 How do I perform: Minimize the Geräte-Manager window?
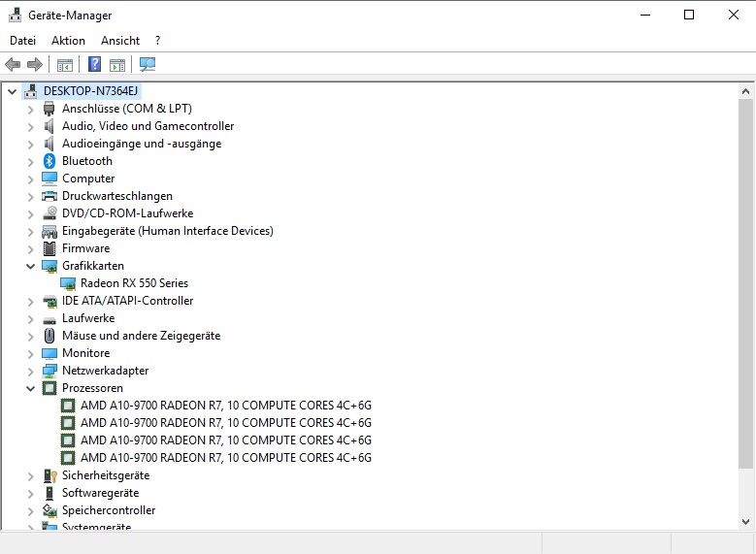click(645, 15)
